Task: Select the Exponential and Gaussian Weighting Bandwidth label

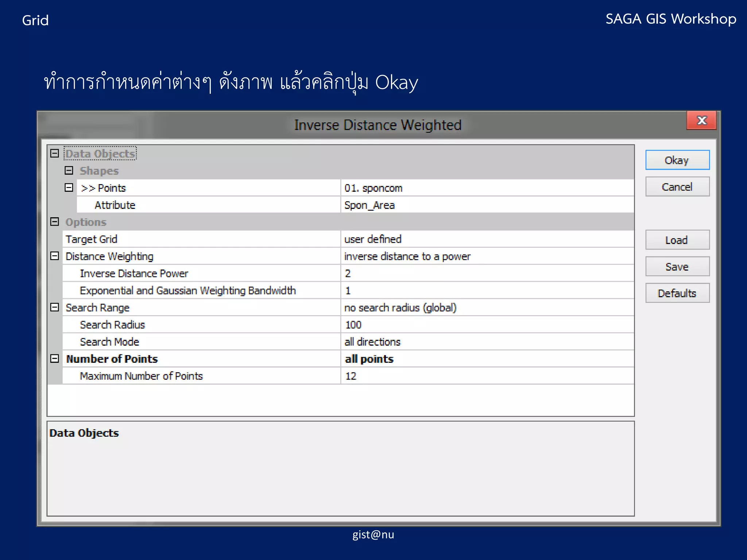Action: [x=188, y=291]
